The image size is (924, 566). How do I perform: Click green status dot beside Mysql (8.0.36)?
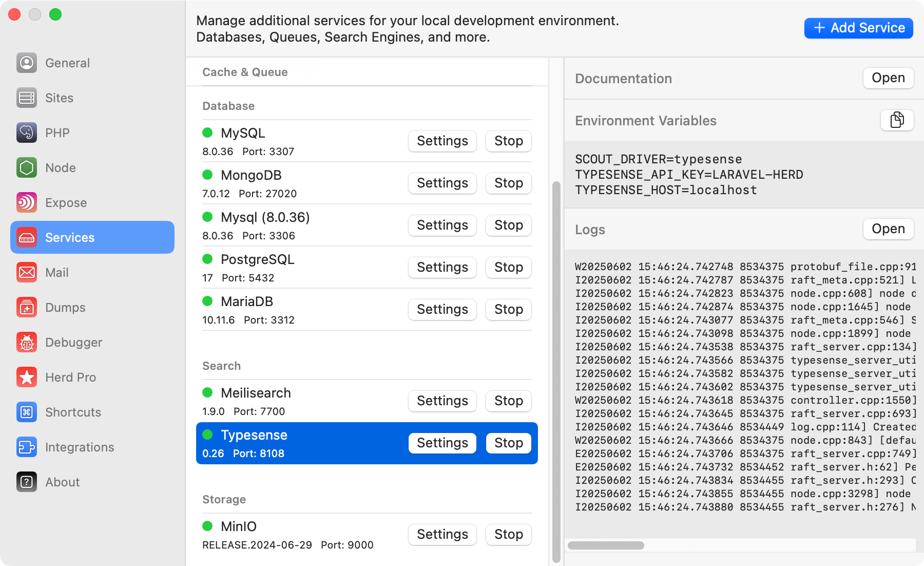pyautogui.click(x=207, y=217)
